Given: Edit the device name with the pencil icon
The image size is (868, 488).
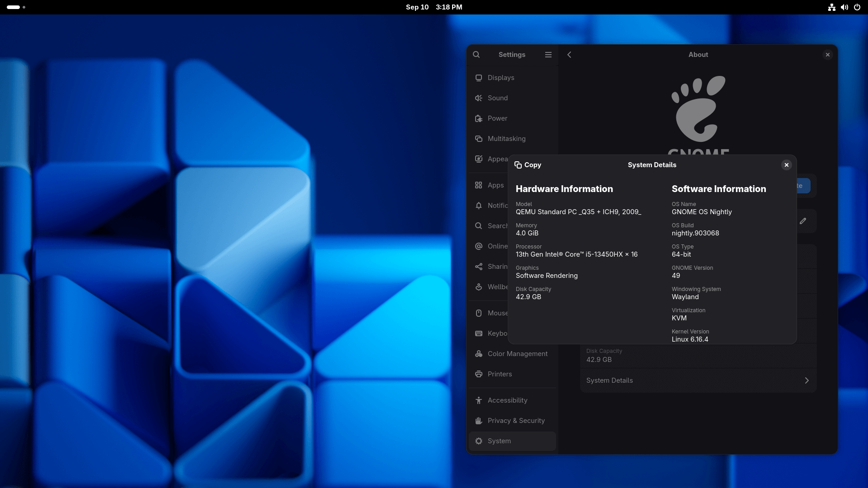Looking at the screenshot, I should tap(803, 221).
